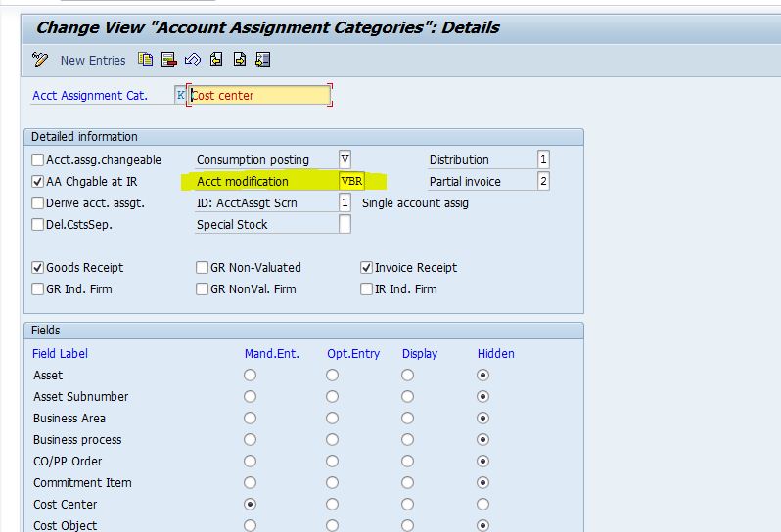Image resolution: width=781 pixels, height=532 pixels.
Task: Enable the IR Ind. Firm checkbox
Action: [366, 288]
